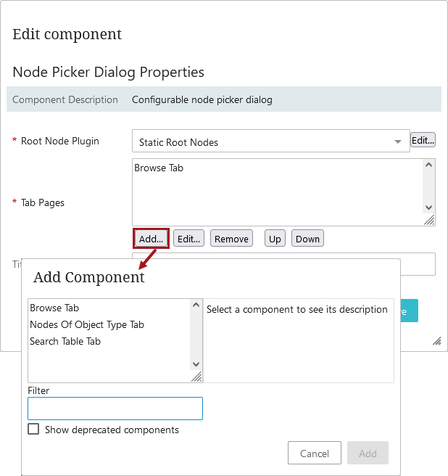Screen dimensions: 448x476
Task: Click Edit... button under Tab Pages
Action: point(189,239)
